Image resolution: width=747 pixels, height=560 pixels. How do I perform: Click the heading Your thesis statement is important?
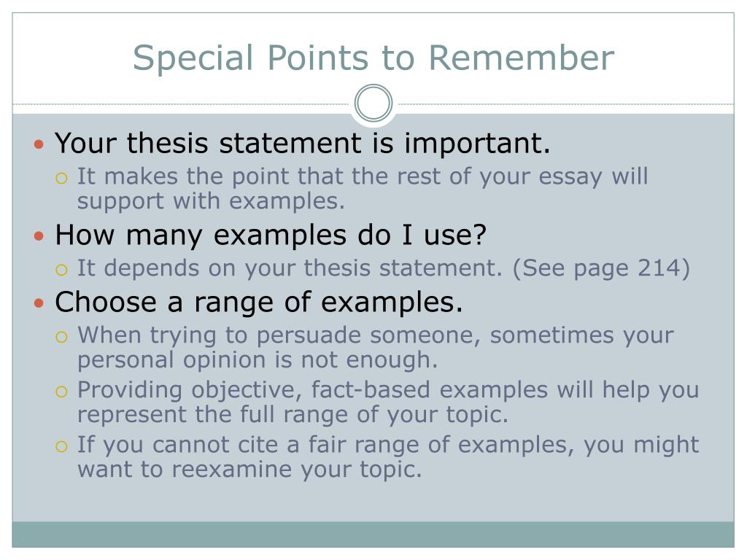(303, 143)
